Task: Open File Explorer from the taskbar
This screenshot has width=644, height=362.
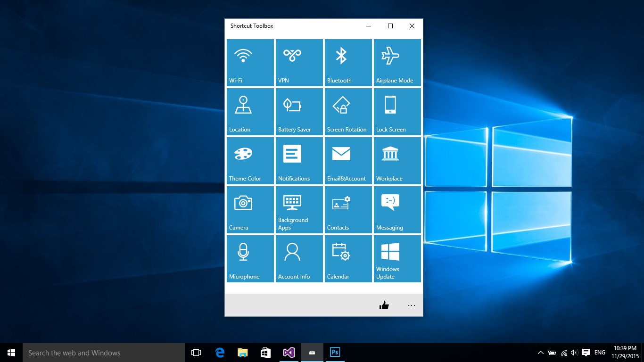Action: click(x=242, y=353)
